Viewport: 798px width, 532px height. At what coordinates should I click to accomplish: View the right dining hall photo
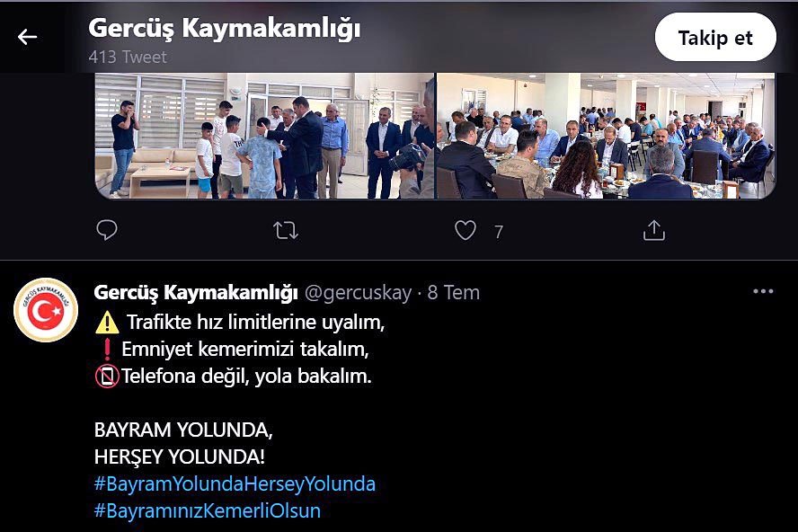coord(606,136)
